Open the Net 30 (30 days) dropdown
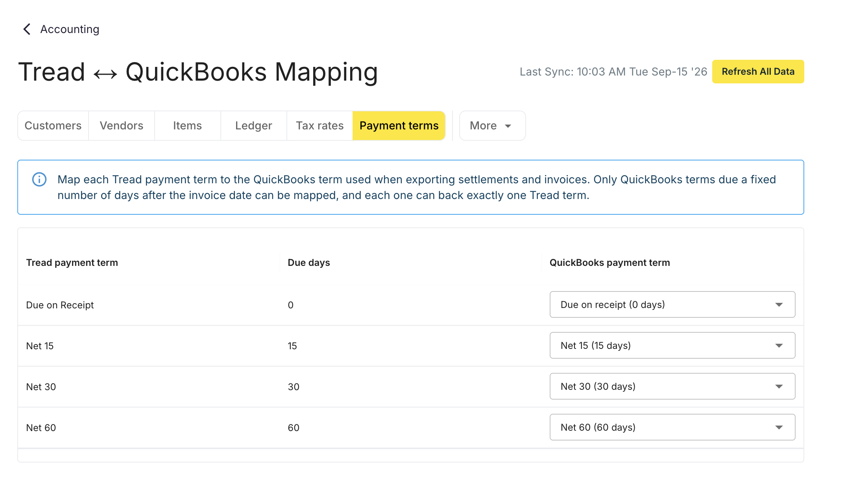 point(672,386)
